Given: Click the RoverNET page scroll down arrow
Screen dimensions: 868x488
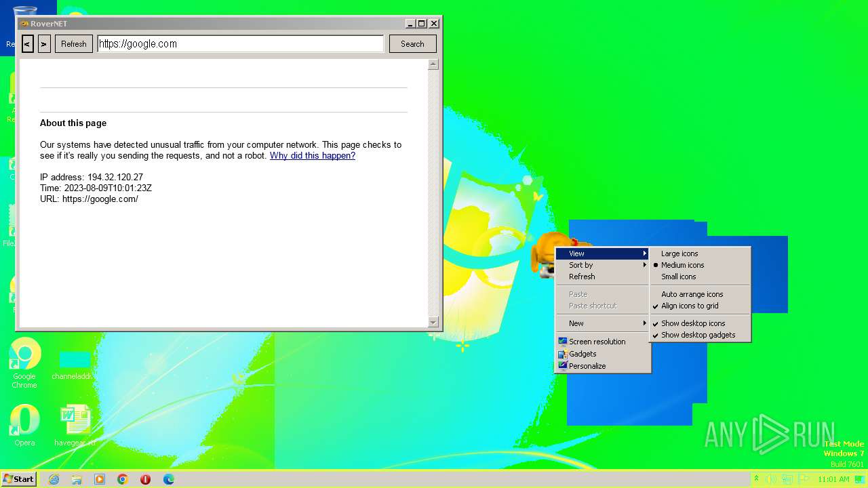Looking at the screenshot, I should click(x=433, y=322).
